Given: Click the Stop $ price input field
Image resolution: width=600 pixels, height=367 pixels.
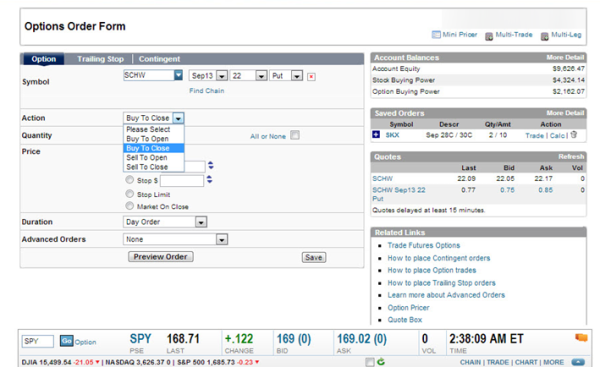Looking at the screenshot, I should point(182,181).
